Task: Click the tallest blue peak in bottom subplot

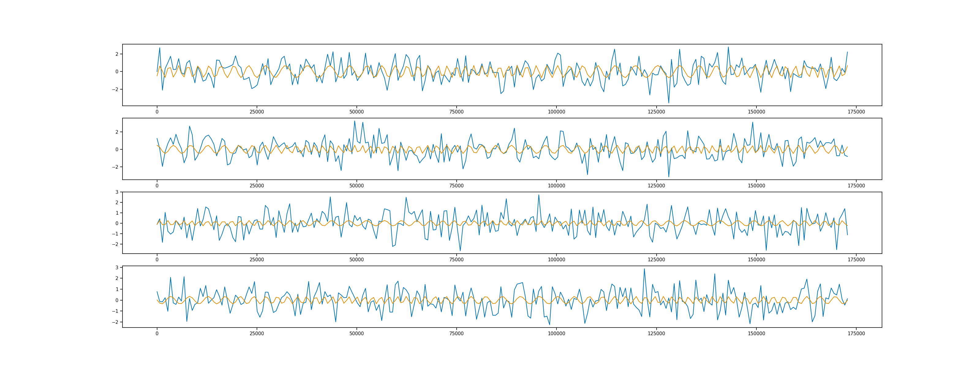Action: tap(644, 269)
